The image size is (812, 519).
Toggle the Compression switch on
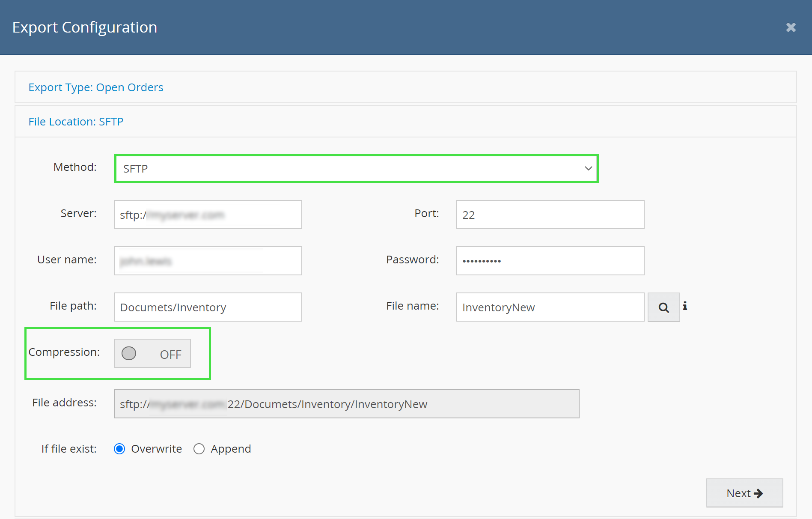[152, 354]
